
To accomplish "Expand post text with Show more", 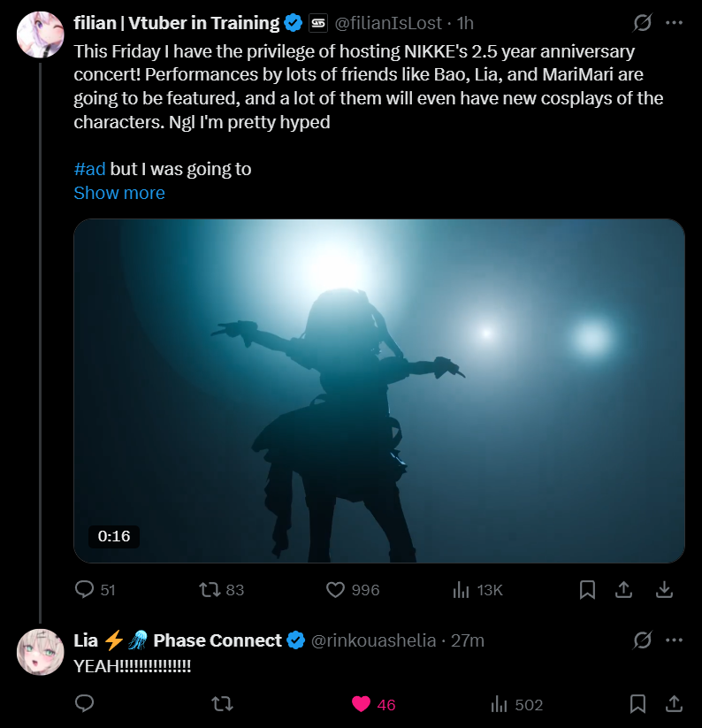I will pyautogui.click(x=119, y=193).
